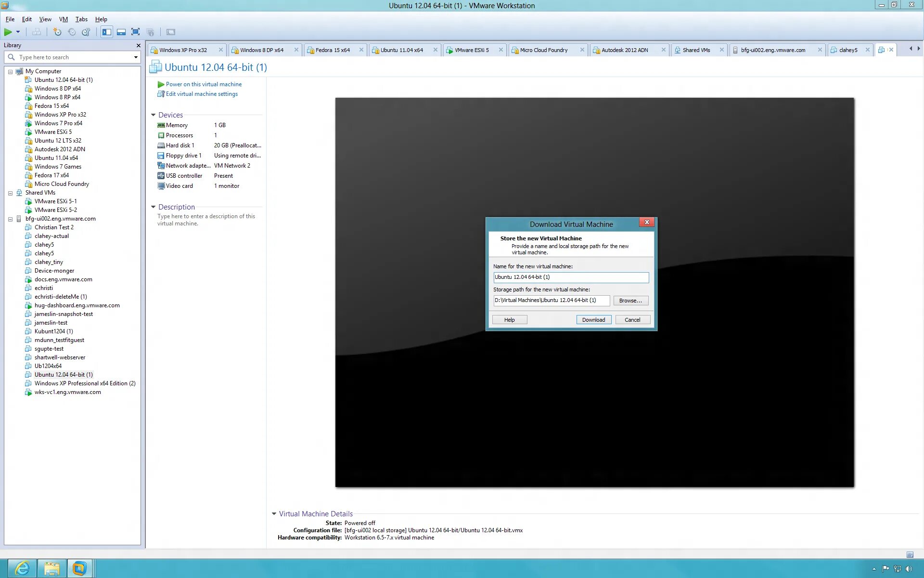The image size is (924, 578).
Task: Open the power options dropdown arrow
Action: [x=18, y=32]
